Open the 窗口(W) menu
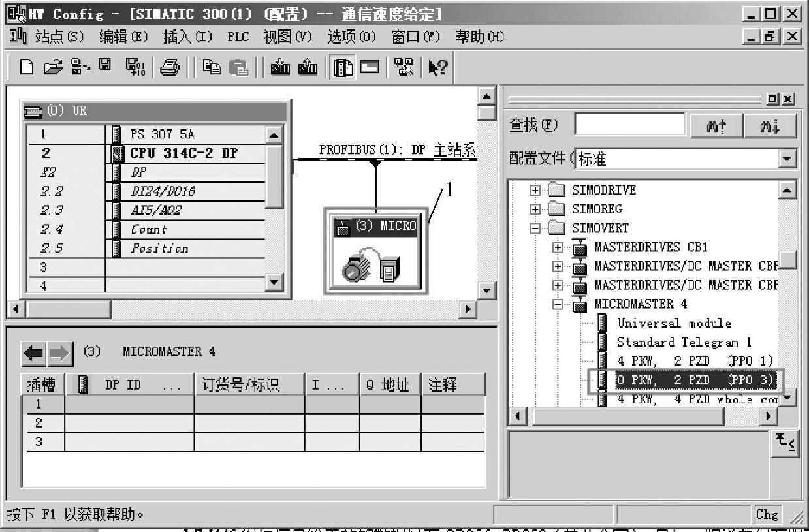 pos(417,37)
